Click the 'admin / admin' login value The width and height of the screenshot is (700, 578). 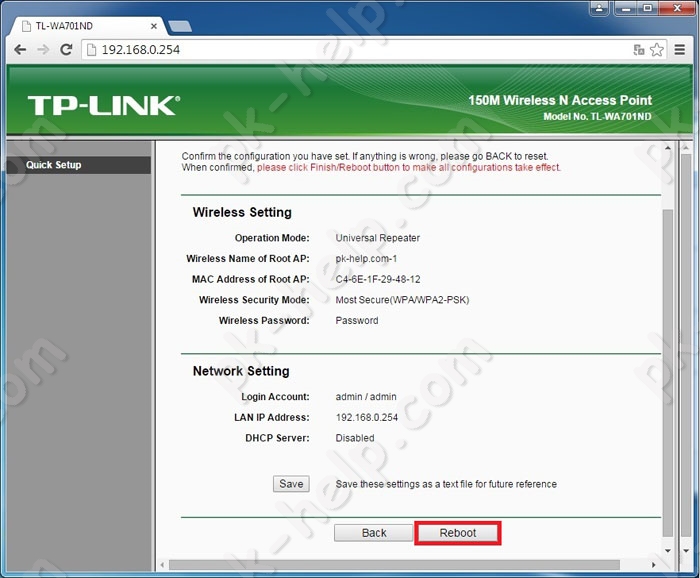coord(366,397)
